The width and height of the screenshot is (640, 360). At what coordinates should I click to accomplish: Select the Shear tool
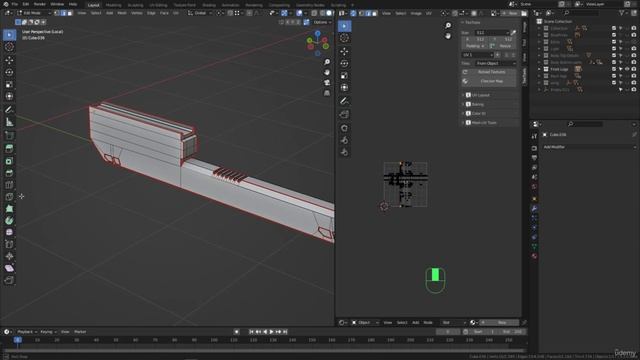pyautogui.click(x=9, y=268)
